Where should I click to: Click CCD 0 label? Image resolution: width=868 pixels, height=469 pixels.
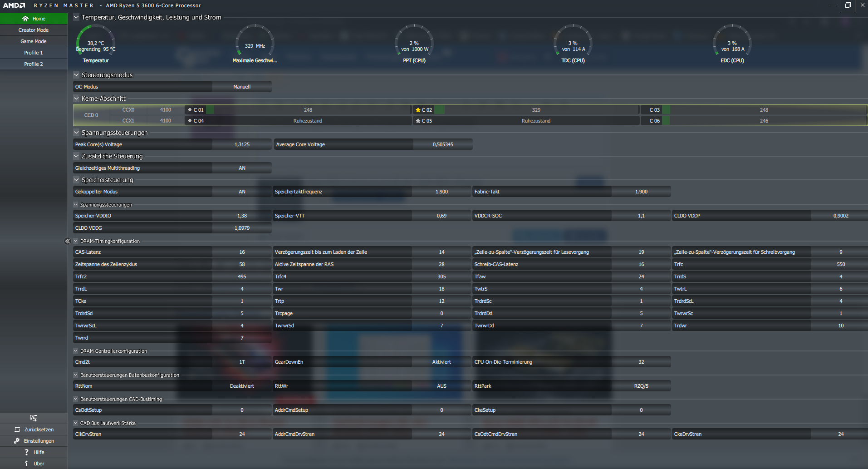[x=91, y=115]
